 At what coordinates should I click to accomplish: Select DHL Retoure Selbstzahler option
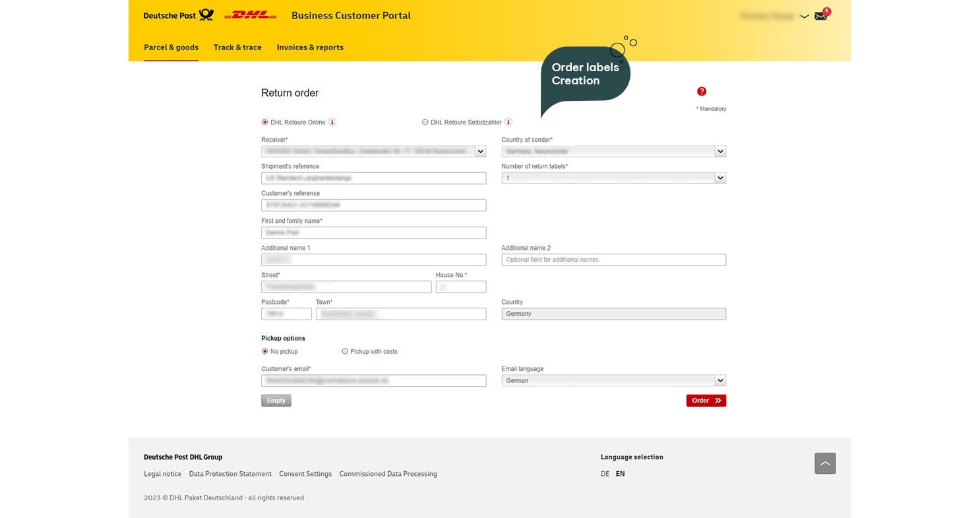[425, 122]
